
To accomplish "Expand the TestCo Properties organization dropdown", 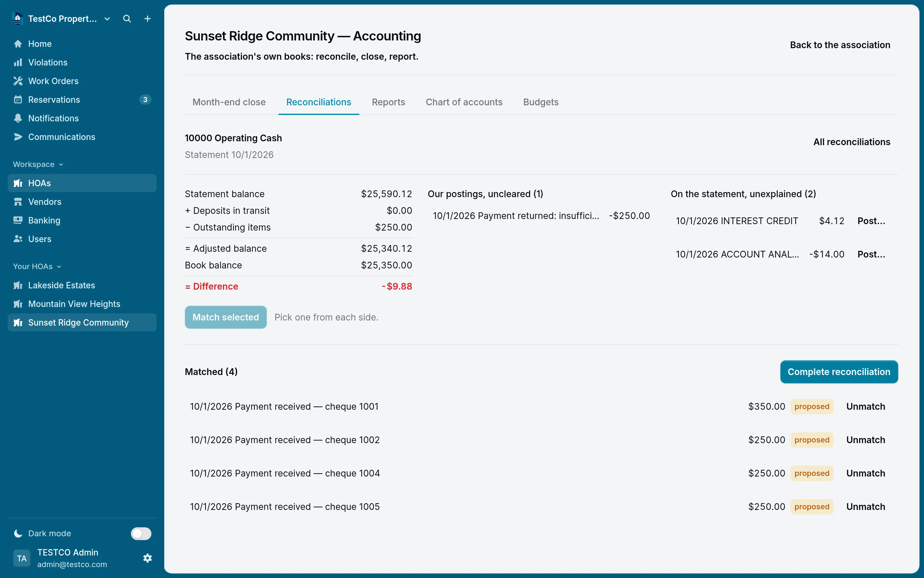I will click(x=107, y=19).
